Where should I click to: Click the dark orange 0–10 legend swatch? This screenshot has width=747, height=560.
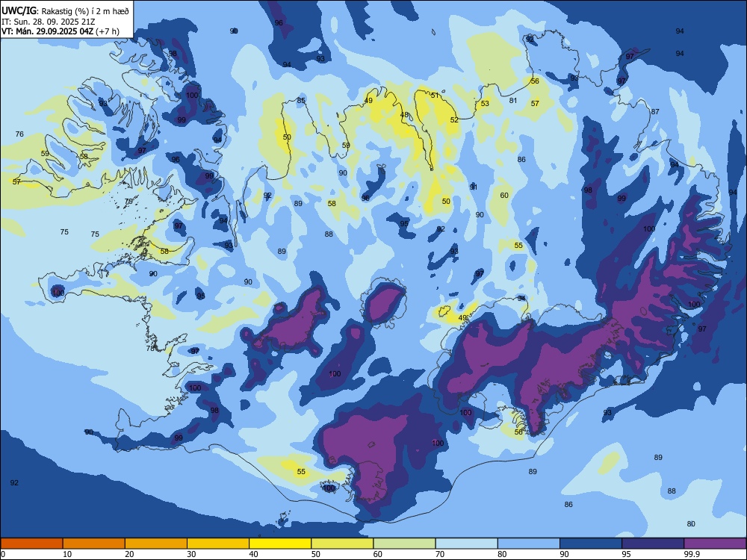click(31, 544)
